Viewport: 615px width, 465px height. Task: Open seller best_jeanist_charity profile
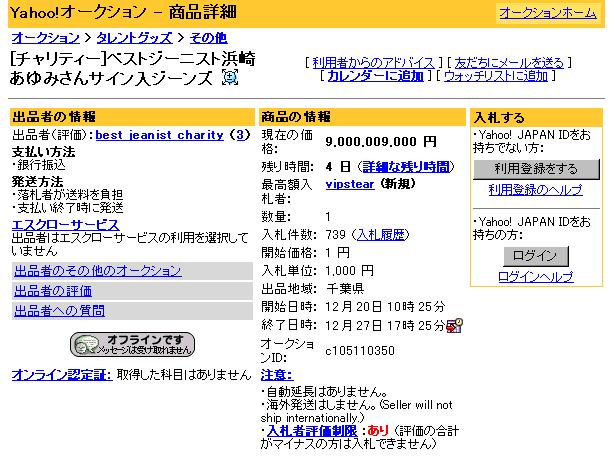coord(159,135)
